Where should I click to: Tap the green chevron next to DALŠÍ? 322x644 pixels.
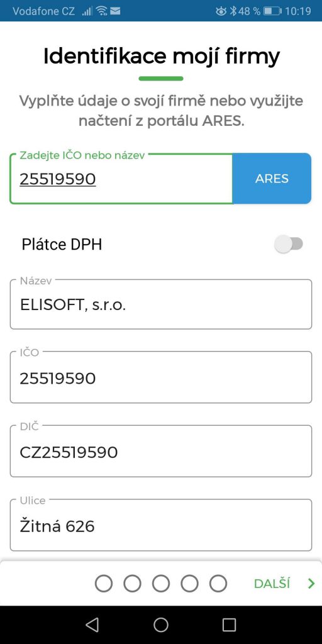click(x=311, y=584)
